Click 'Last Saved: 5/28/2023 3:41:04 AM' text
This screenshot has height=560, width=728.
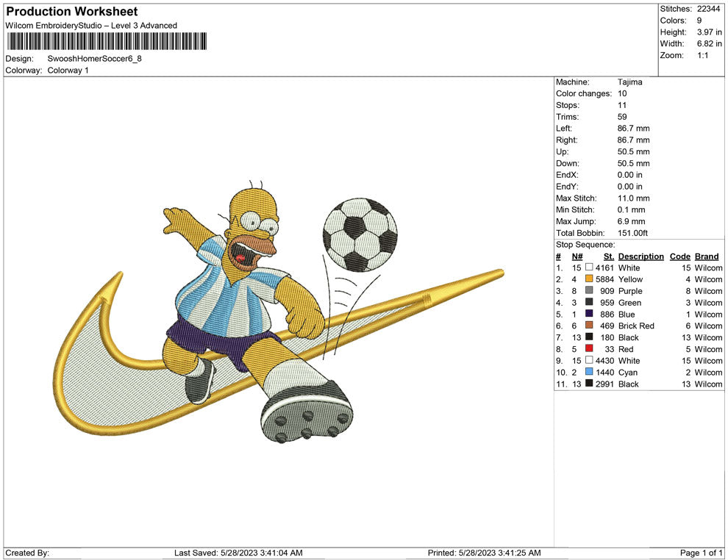238,553
